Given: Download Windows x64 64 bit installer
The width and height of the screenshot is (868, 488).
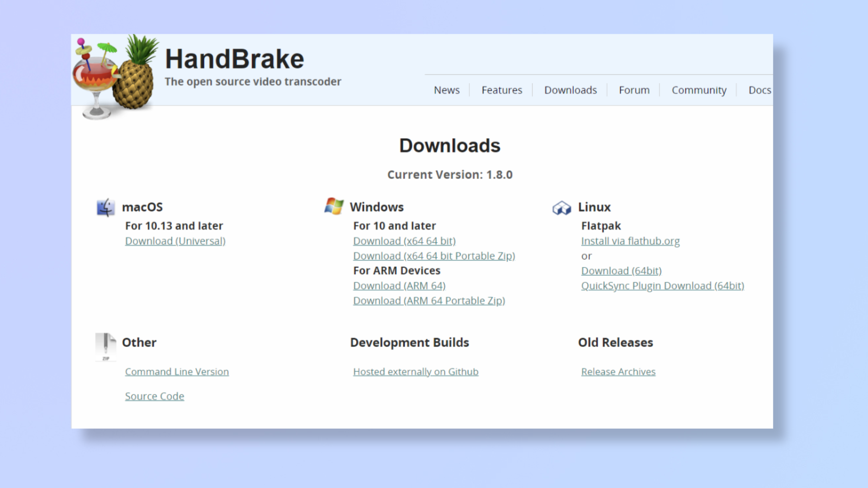Looking at the screenshot, I should (405, 241).
